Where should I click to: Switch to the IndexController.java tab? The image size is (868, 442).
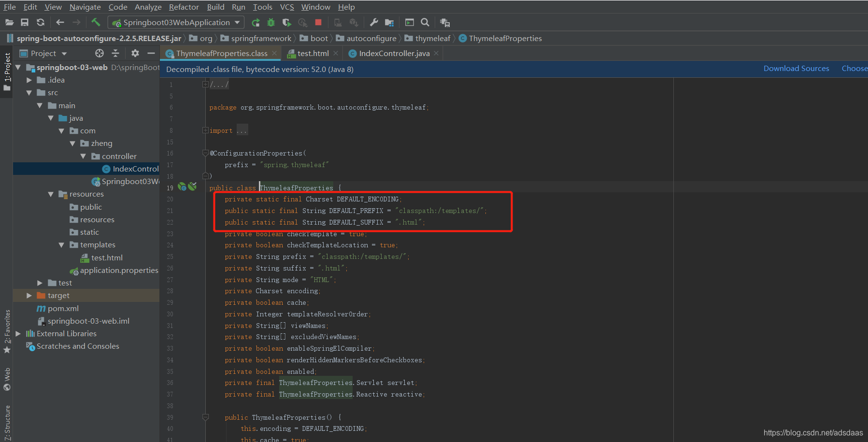[x=394, y=53]
